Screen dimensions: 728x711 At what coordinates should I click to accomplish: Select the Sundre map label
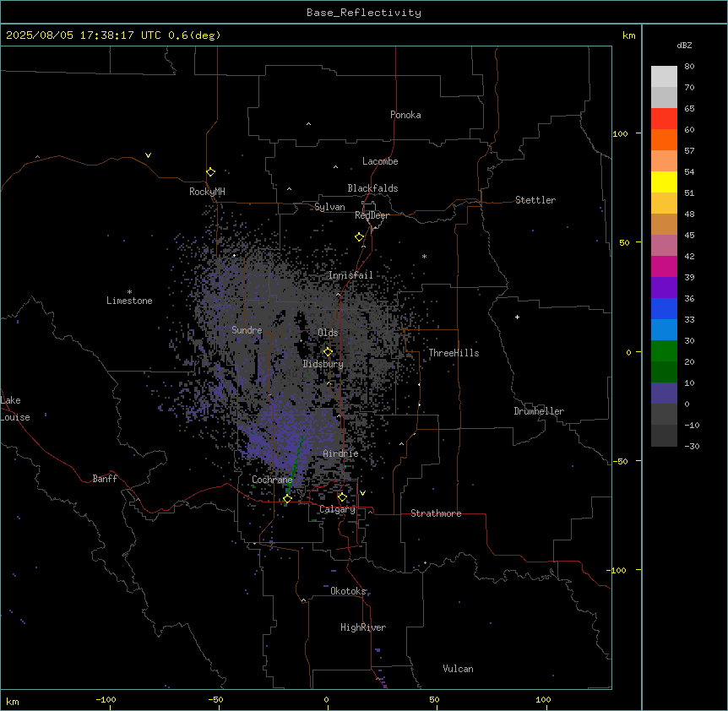[247, 330]
